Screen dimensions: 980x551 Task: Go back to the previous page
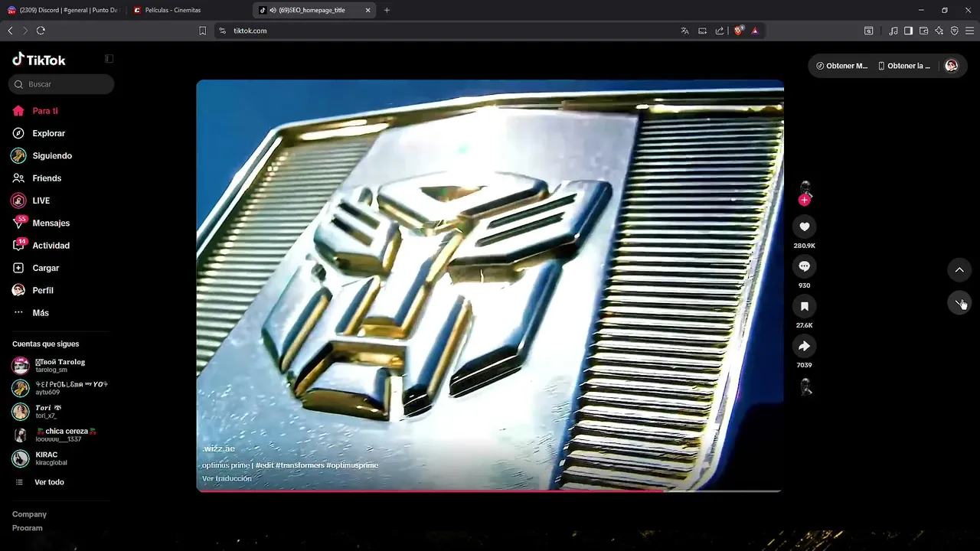[x=10, y=31]
